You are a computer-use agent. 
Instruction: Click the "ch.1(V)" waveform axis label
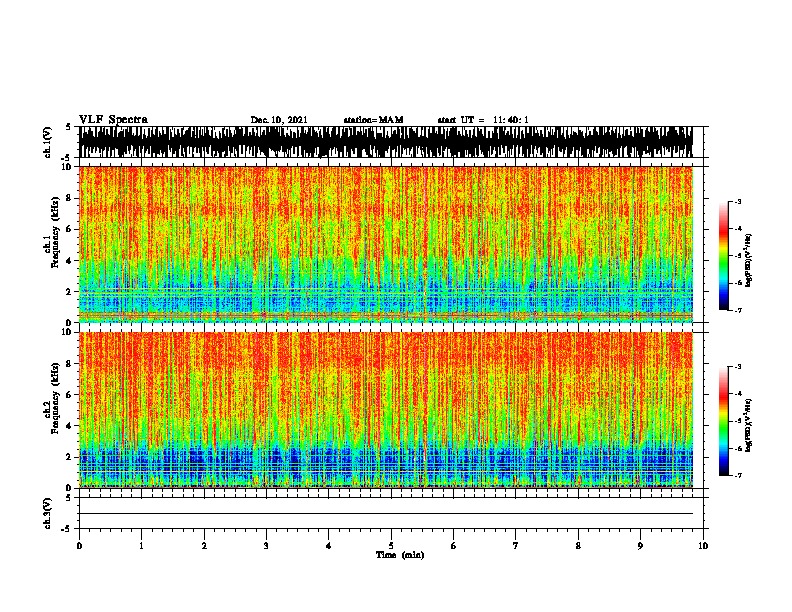(48, 142)
